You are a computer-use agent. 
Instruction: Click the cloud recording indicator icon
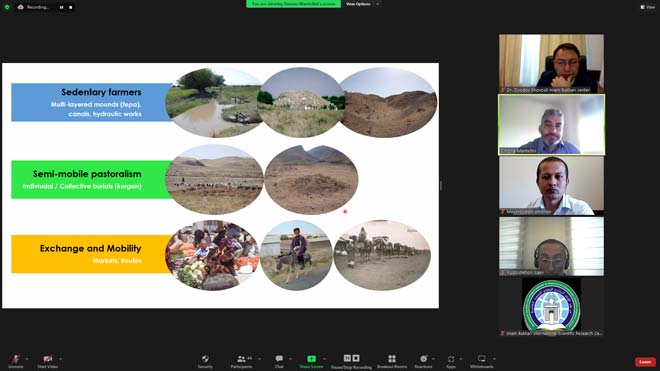(x=21, y=7)
